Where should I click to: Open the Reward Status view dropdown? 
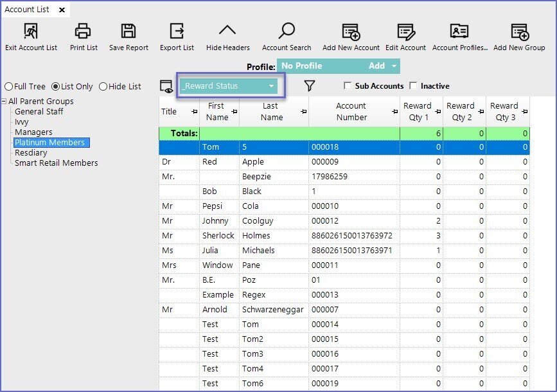tap(272, 86)
